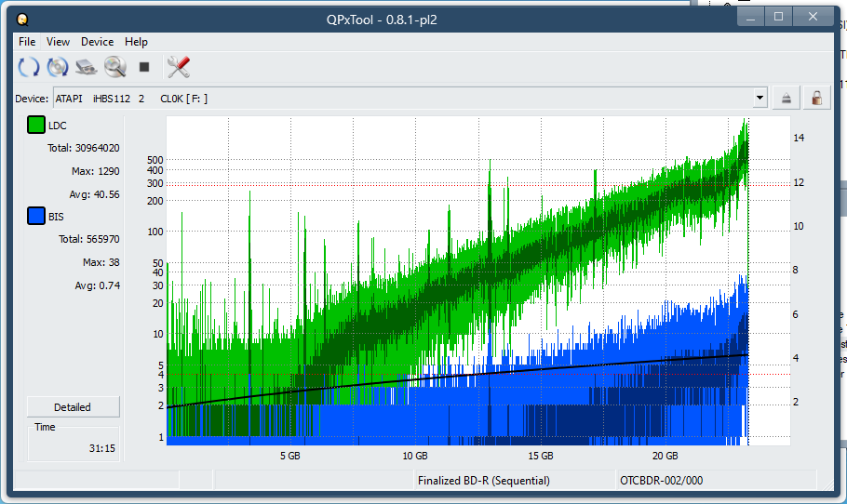The image size is (847, 504).
Task: Click the blue BIS color swatch
Action: pyautogui.click(x=36, y=216)
